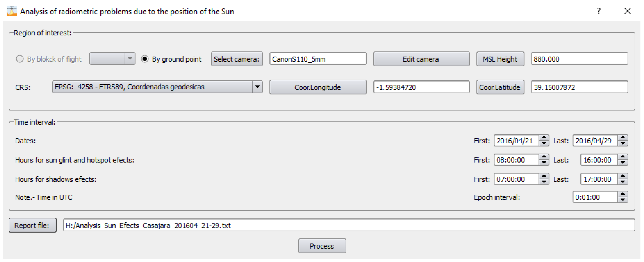Click the application icon in title bar
The height and width of the screenshot is (262, 644).
[11, 11]
